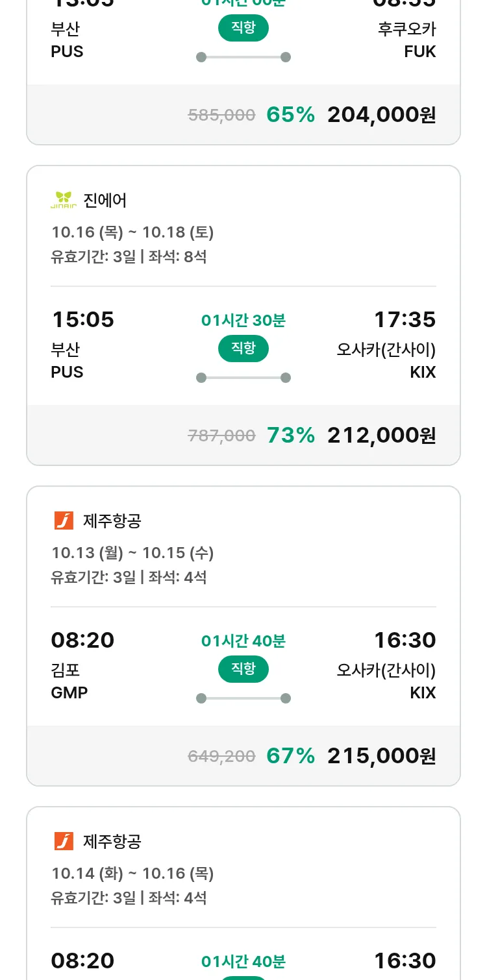Viewport: 487px width, 980px height.
Task: Tap the 직항 badge on Busan–Fukuoka flight
Action: point(243,28)
